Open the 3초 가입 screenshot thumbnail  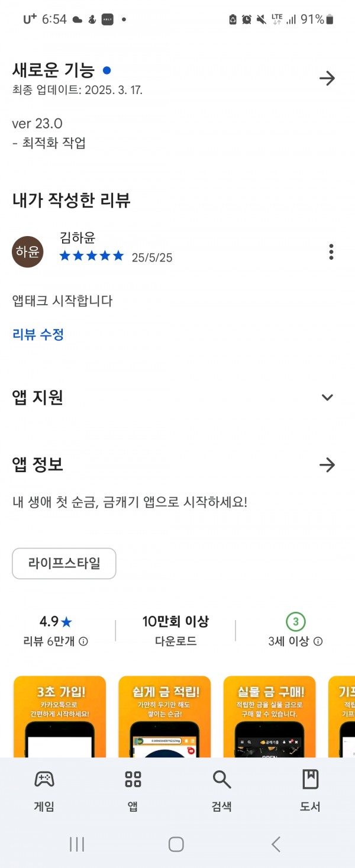point(60,717)
